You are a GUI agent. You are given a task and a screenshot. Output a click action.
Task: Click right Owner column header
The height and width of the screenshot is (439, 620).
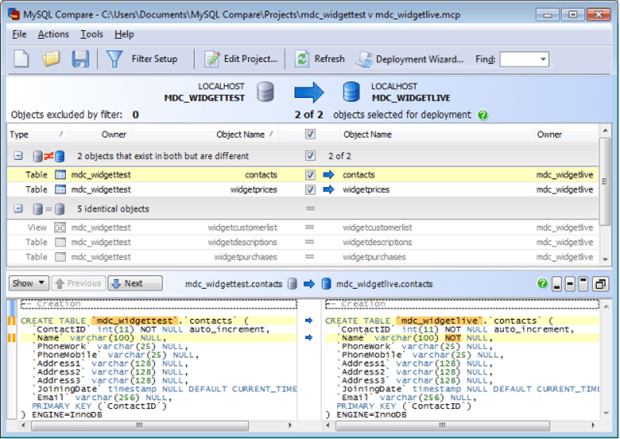566,134
